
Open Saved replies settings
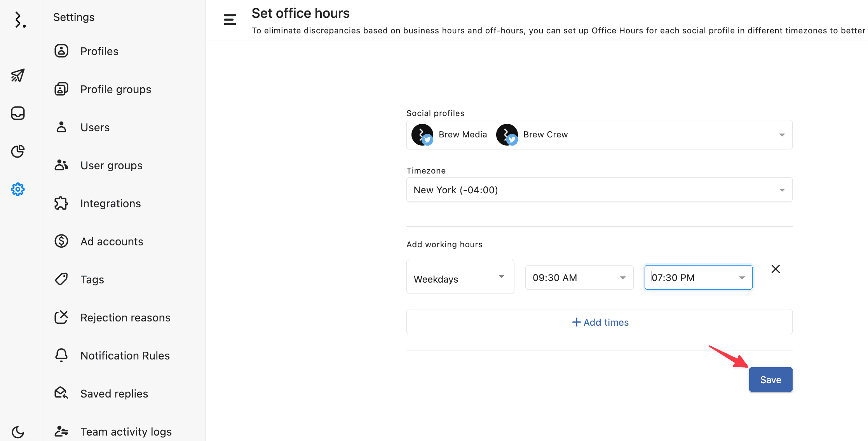114,394
